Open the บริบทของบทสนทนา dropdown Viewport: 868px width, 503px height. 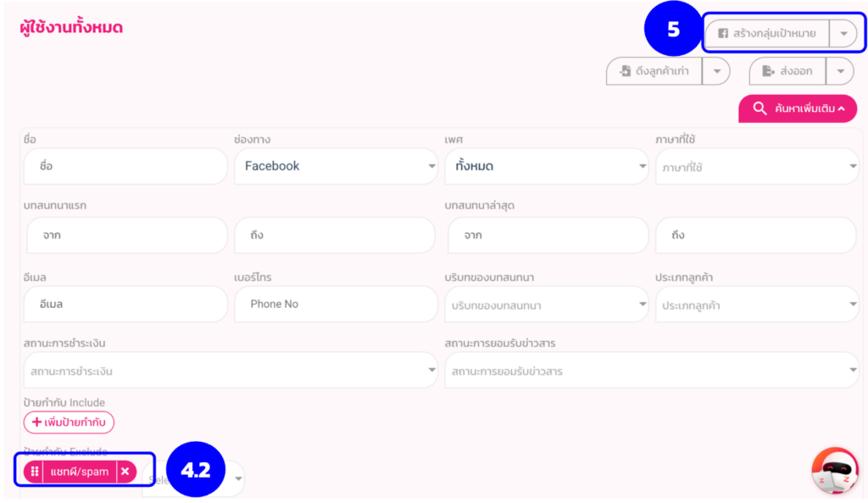pyautogui.click(x=547, y=305)
